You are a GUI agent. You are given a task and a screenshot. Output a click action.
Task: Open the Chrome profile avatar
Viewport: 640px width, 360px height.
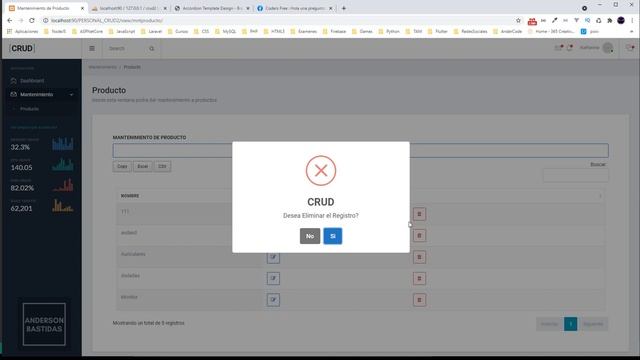coord(621,20)
